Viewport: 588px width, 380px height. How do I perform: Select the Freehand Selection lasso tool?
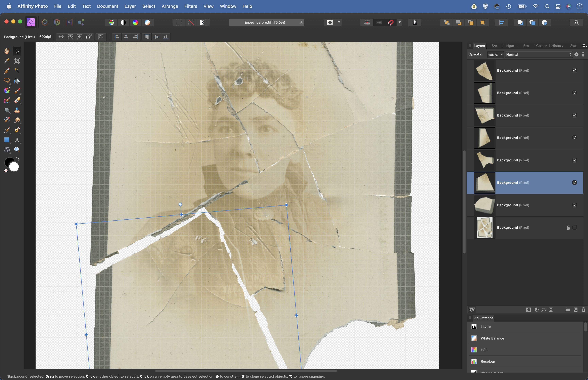point(7,81)
